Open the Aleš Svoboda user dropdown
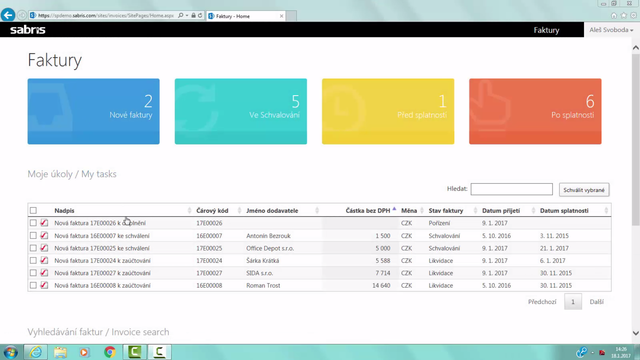 click(x=611, y=30)
